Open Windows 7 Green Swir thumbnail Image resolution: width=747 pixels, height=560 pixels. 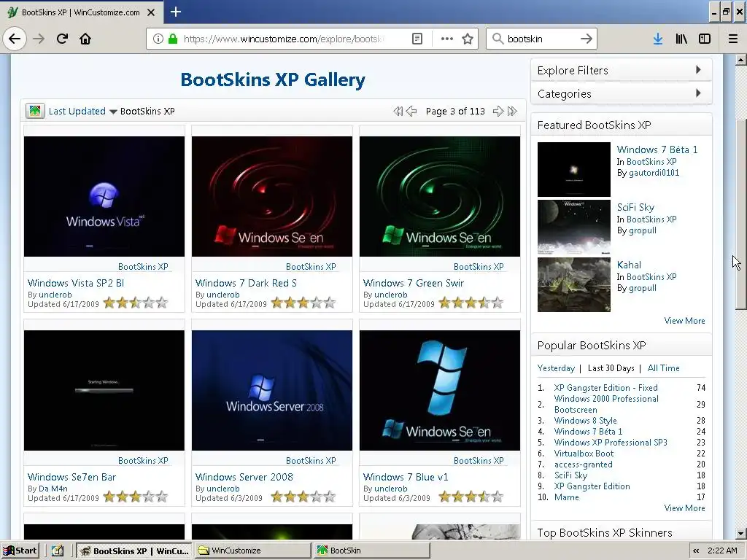[440, 197]
